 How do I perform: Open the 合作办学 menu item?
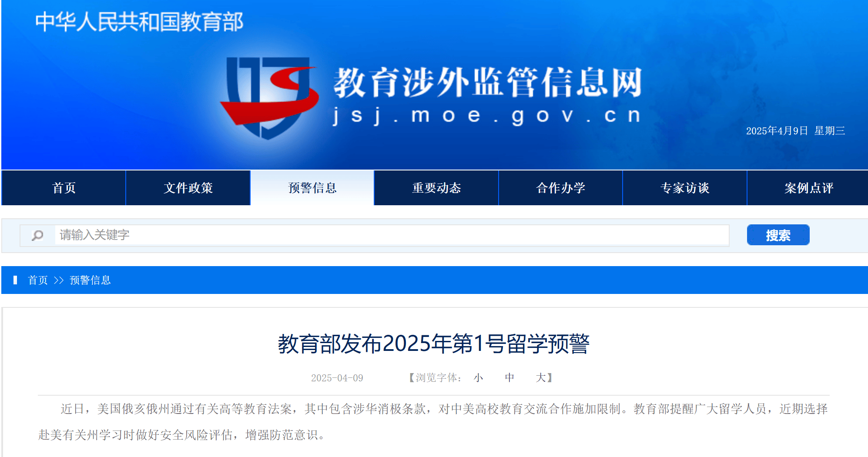point(561,188)
